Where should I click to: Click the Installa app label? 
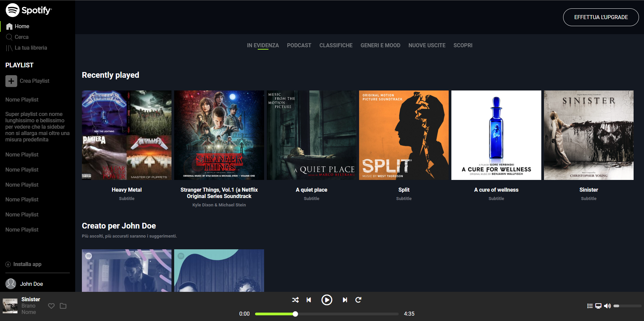(27, 264)
